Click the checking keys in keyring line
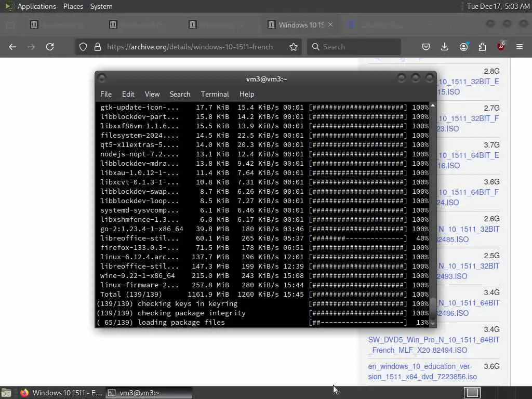Image resolution: width=532 pixels, height=399 pixels. point(262,304)
